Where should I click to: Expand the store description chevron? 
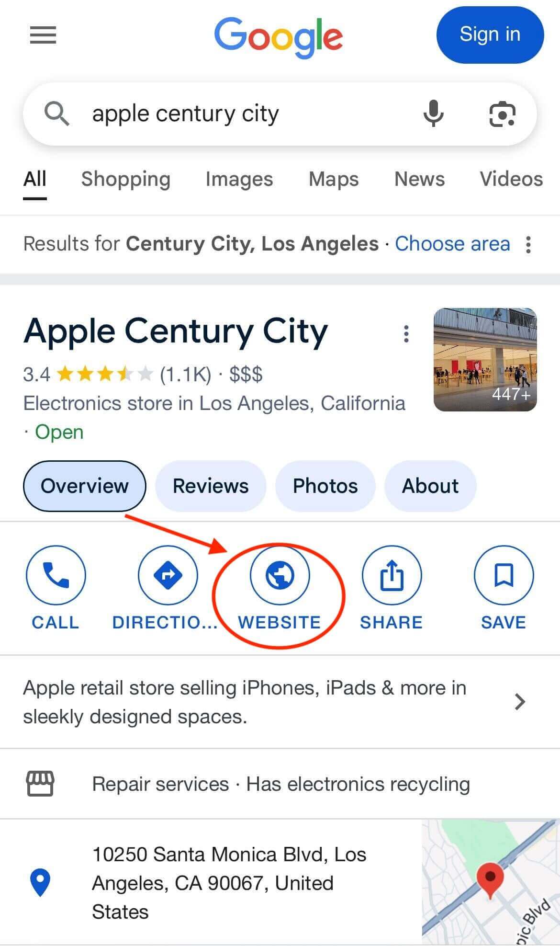[520, 702]
